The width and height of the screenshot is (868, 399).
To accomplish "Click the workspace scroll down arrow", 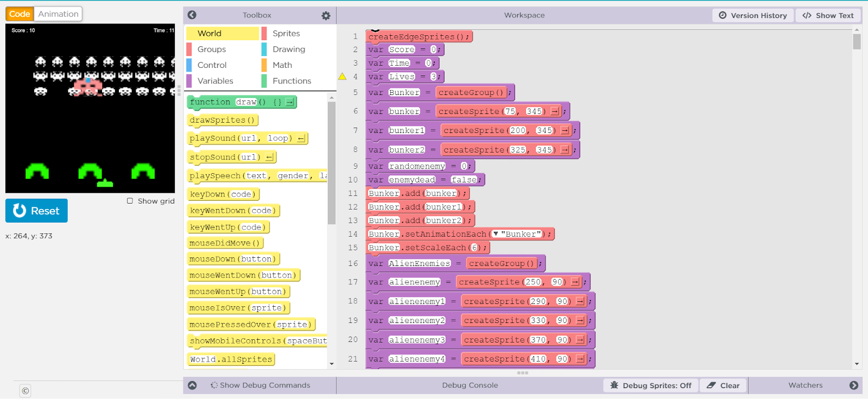I will point(857,364).
